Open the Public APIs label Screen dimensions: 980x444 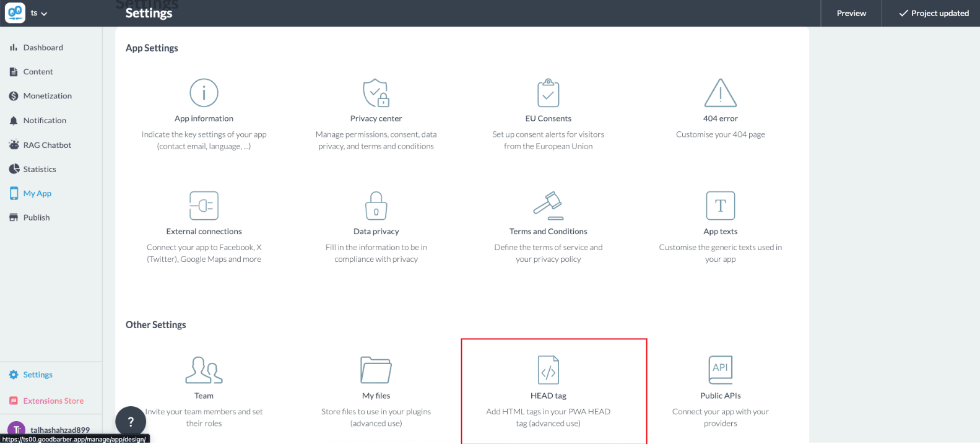721,396
